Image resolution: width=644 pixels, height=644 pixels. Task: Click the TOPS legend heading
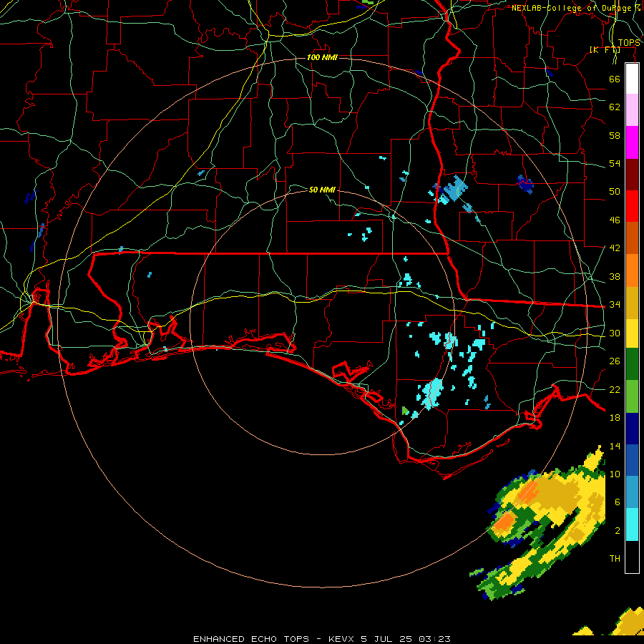(x=629, y=43)
